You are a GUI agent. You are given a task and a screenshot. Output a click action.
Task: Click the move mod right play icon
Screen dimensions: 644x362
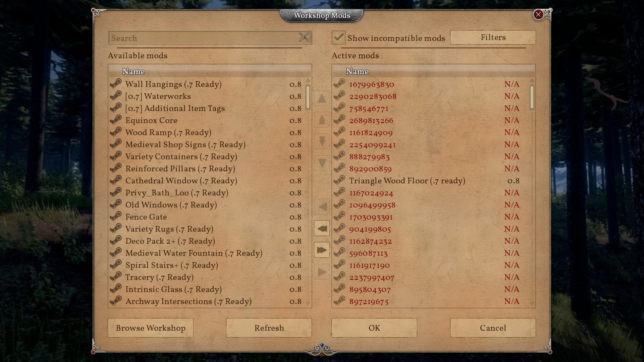(322, 272)
